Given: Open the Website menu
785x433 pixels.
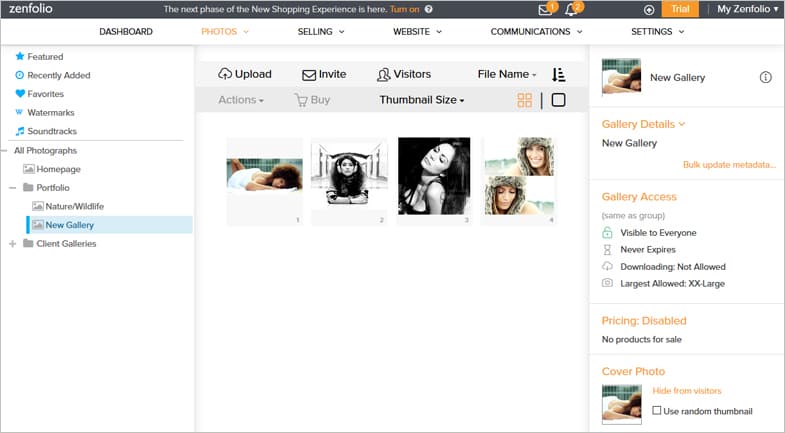Looking at the screenshot, I should [x=417, y=32].
